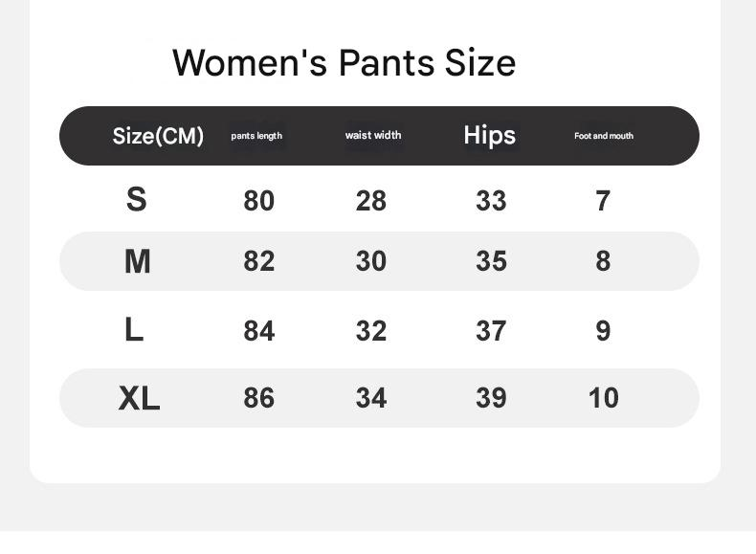756x554 pixels.
Task: Click the S size row label
Action: click(x=136, y=199)
